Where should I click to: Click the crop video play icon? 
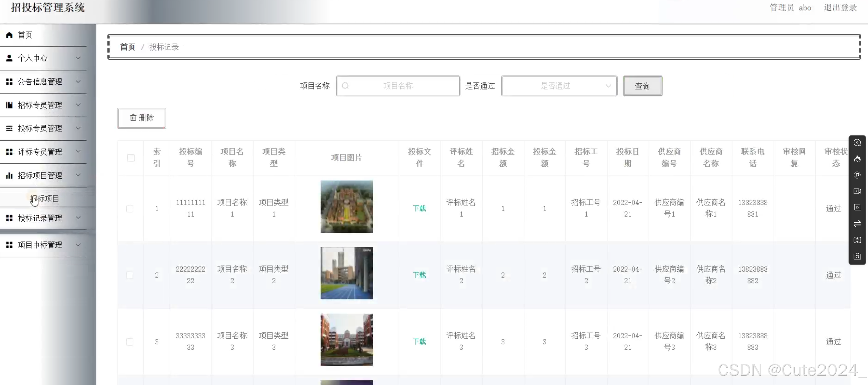tap(857, 208)
